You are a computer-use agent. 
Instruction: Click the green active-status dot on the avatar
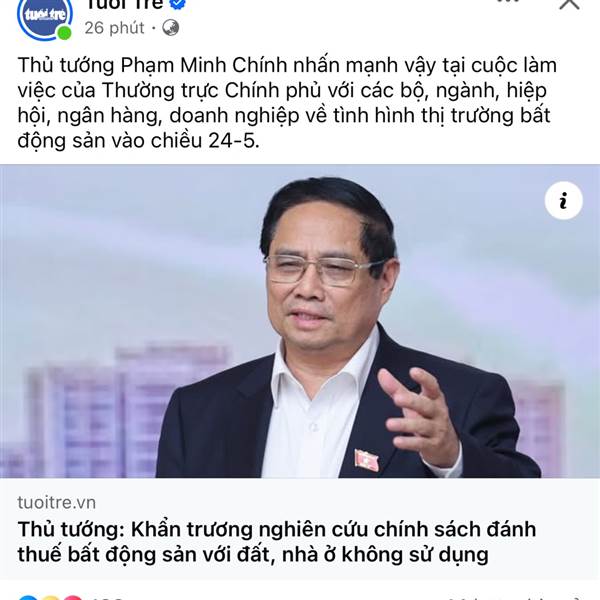coord(64,33)
